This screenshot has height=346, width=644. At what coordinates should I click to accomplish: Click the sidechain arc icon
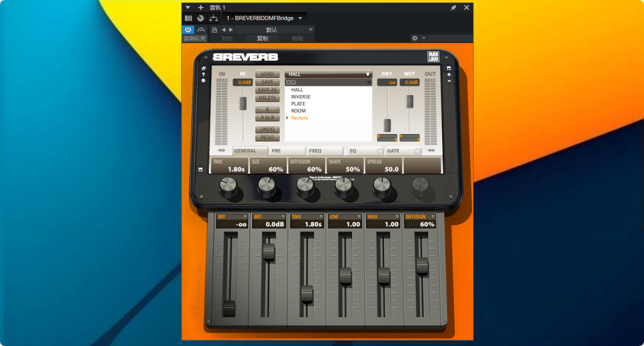(201, 30)
